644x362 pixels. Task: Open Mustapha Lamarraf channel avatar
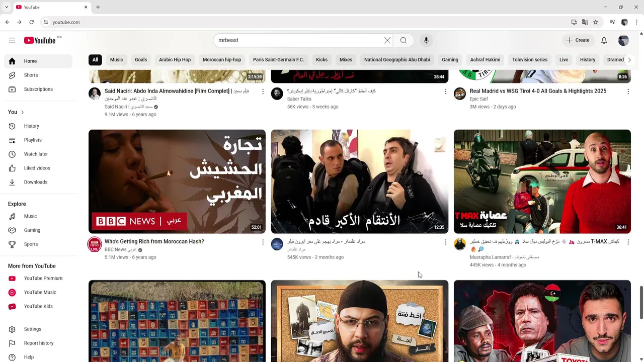[x=460, y=244]
